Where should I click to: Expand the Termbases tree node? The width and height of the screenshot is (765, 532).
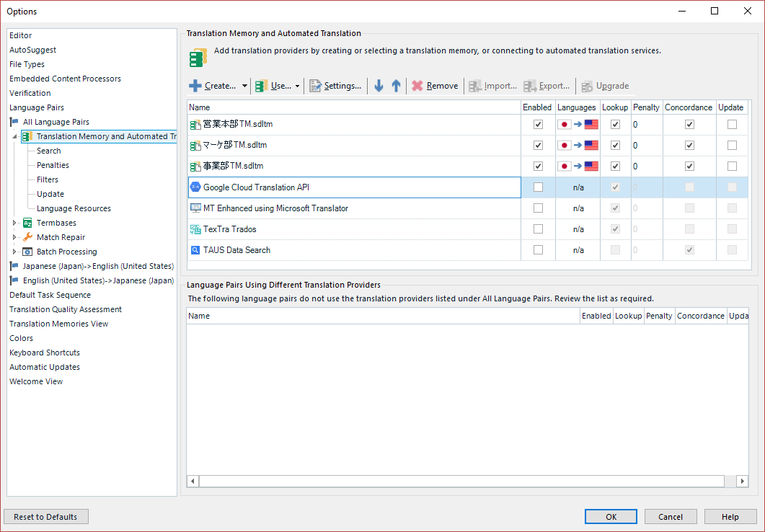click(x=15, y=223)
